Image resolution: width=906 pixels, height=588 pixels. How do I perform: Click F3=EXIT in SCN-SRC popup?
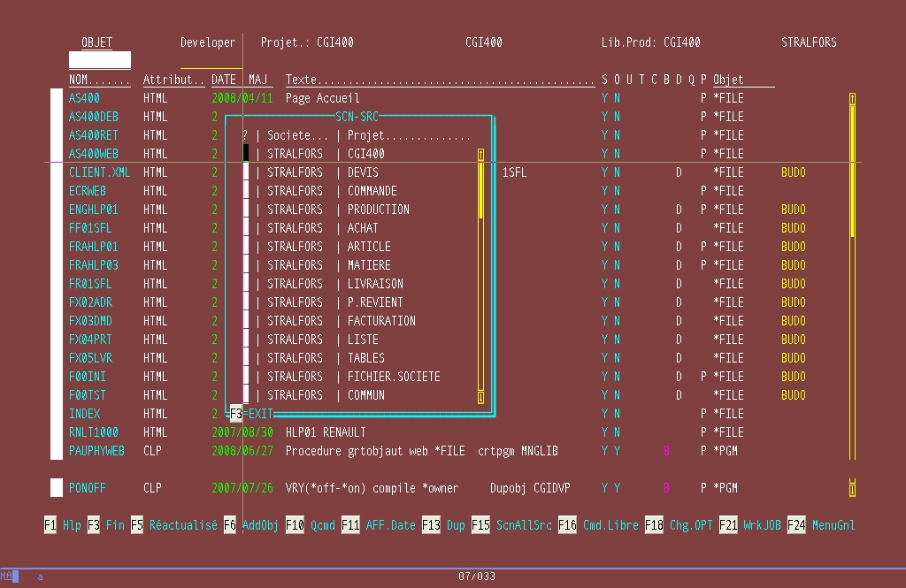pos(251,414)
